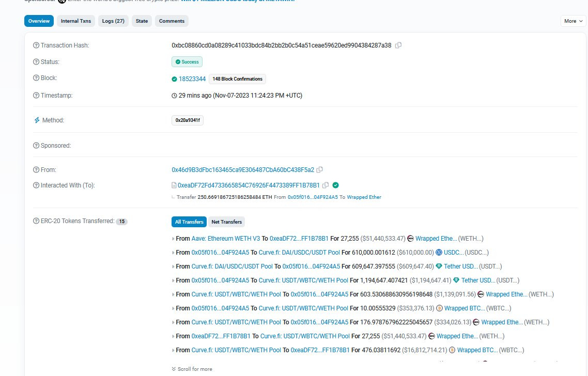
Task: Open the Wrapped Ether link in the ETH transfer line
Action: [x=364, y=197]
